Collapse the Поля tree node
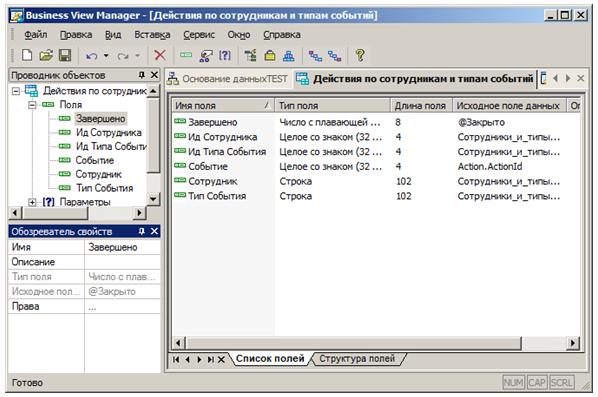The image size is (598, 397). (x=32, y=105)
